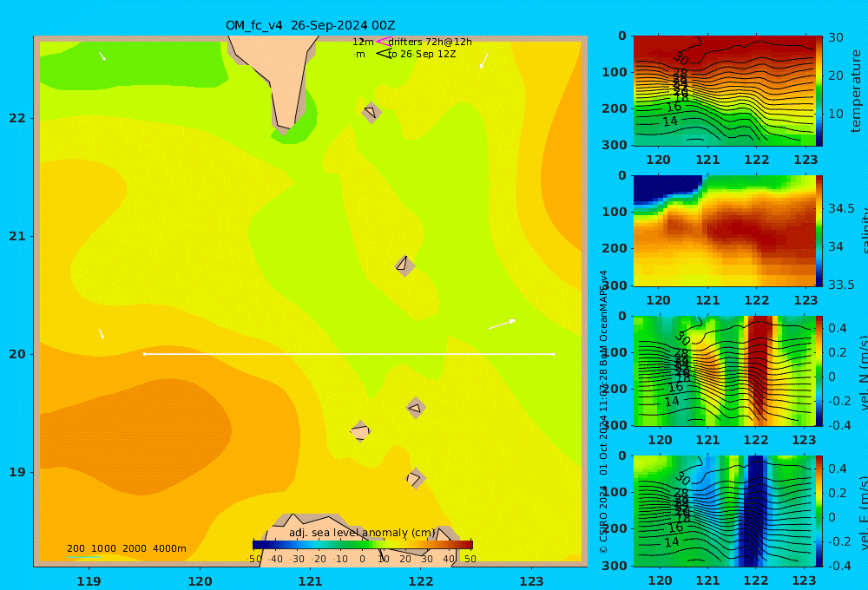The height and width of the screenshot is (590, 868).
Task: Click the left endpoint of the 20N transect line
Action: (144, 354)
